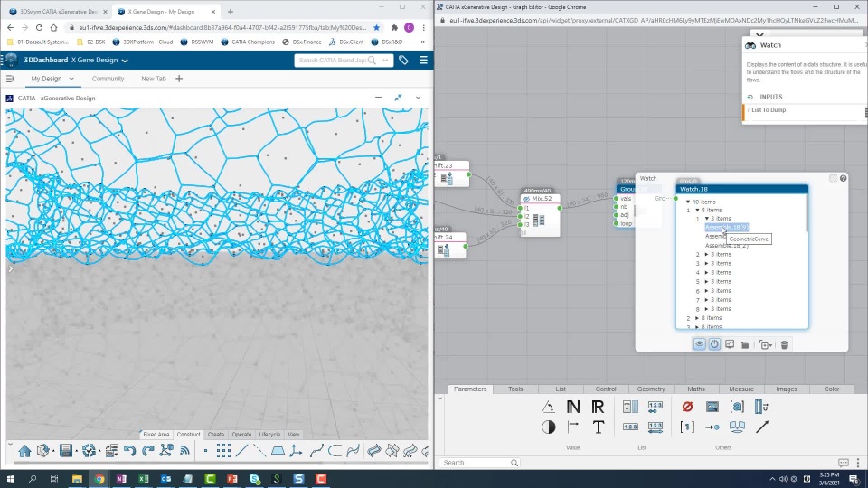868x488 pixels.
Task: Toggle the power activation button on the Watch node
Action: pyautogui.click(x=714, y=344)
